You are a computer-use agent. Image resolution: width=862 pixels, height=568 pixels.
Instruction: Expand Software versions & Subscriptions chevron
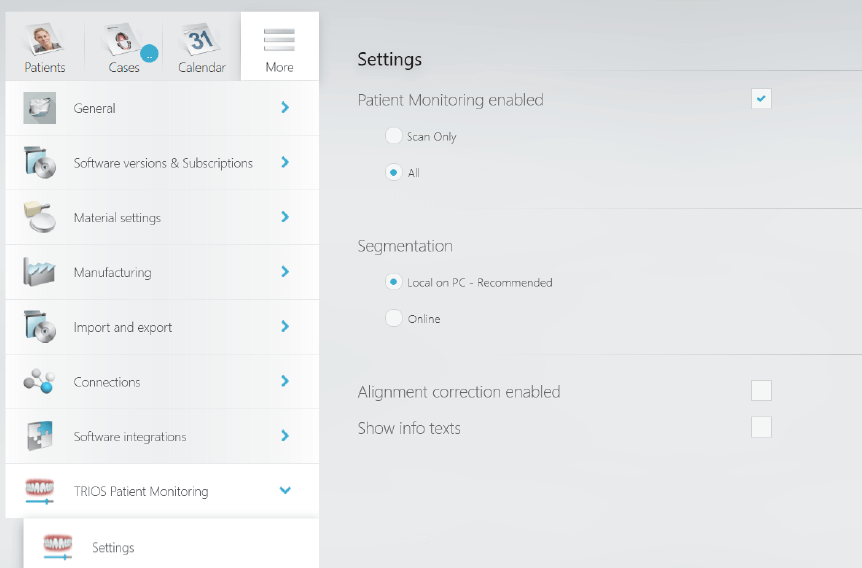pos(285,162)
